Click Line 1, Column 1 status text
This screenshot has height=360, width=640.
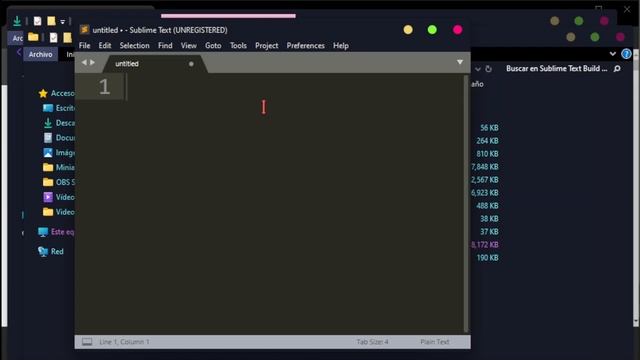[x=124, y=342]
